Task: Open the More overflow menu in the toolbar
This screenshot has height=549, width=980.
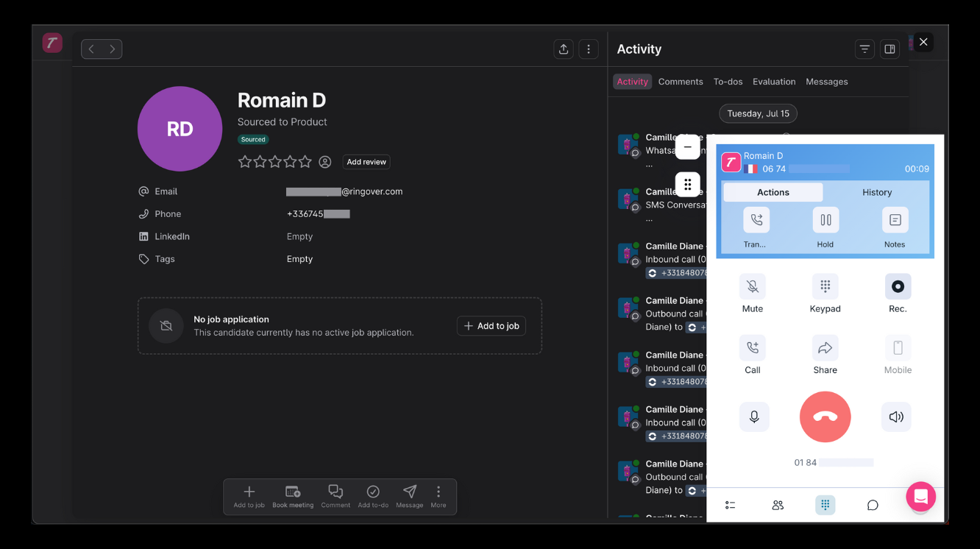Action: click(x=438, y=496)
